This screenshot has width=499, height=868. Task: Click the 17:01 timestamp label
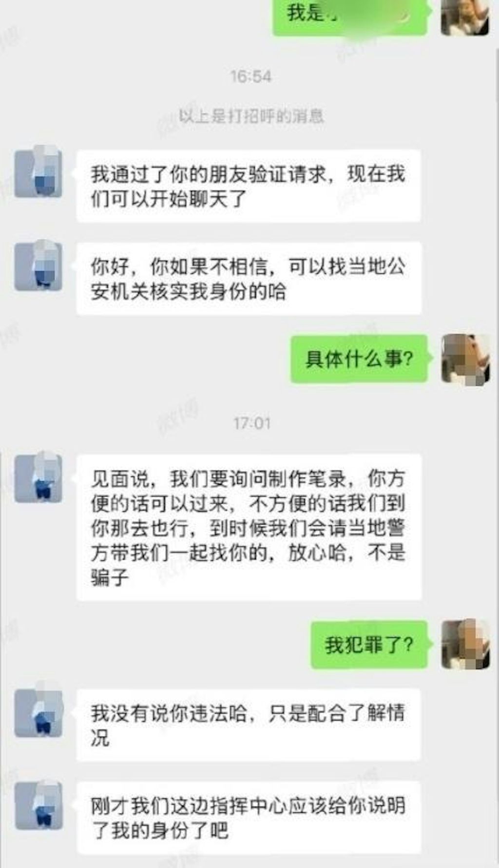click(x=251, y=423)
